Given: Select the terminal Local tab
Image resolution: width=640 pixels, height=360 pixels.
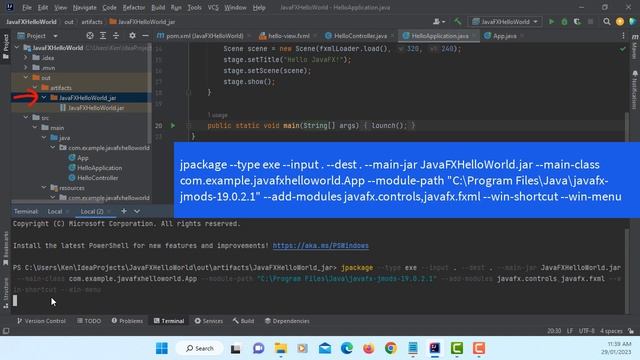Looking at the screenshot, I should tap(55, 211).
